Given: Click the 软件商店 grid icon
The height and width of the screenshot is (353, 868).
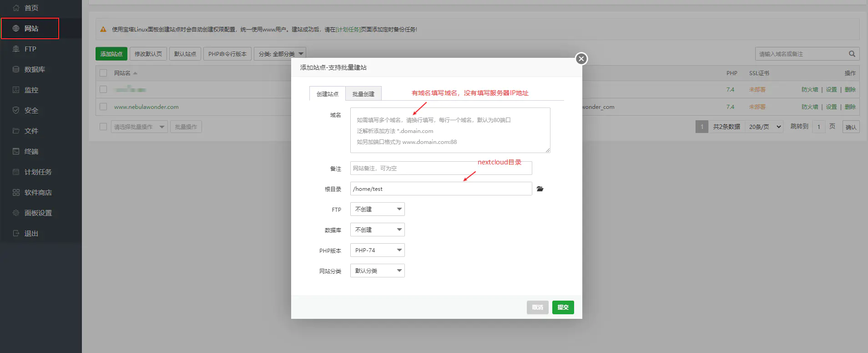Looking at the screenshot, I should point(16,192).
